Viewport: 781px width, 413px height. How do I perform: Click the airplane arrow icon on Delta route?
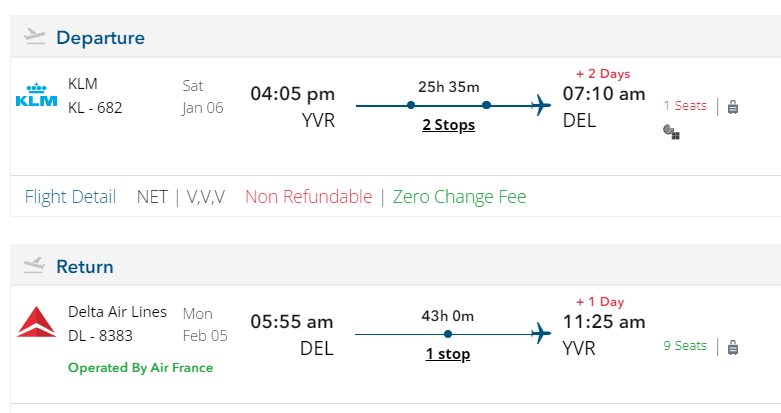click(x=541, y=333)
